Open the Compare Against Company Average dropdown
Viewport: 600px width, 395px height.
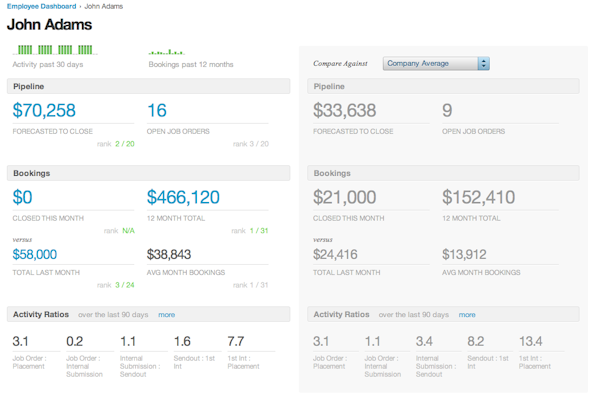436,64
